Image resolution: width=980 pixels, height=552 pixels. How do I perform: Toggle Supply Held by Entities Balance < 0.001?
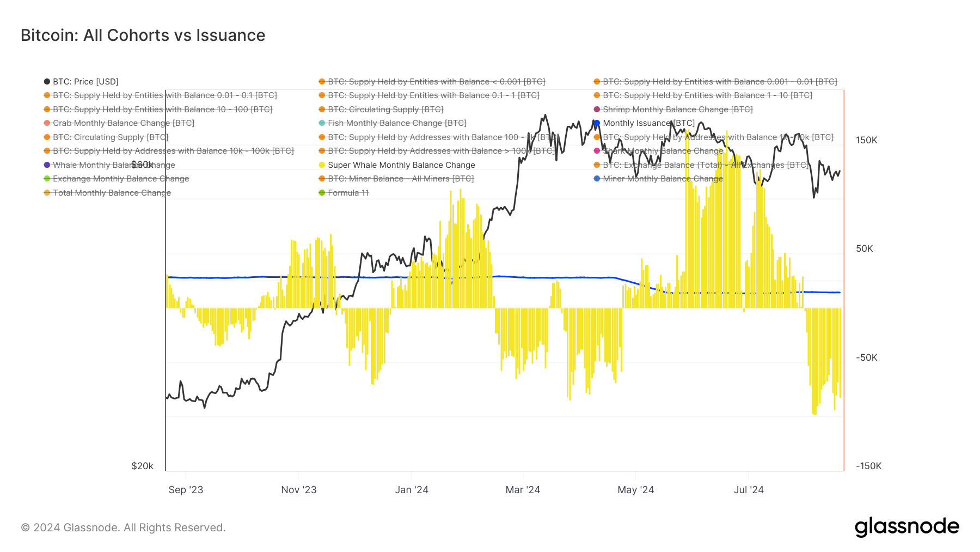(x=436, y=82)
